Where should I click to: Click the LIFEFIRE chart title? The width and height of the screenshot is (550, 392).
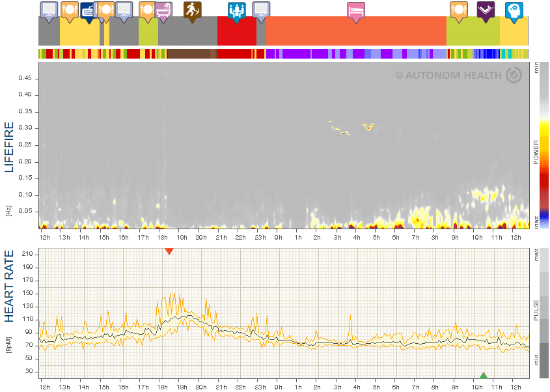click(x=8, y=147)
